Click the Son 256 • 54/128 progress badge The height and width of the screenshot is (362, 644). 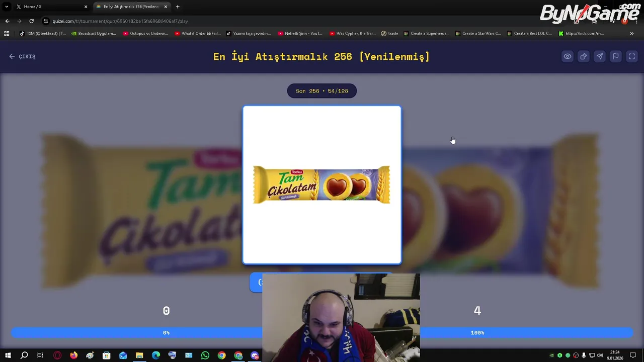(x=322, y=91)
